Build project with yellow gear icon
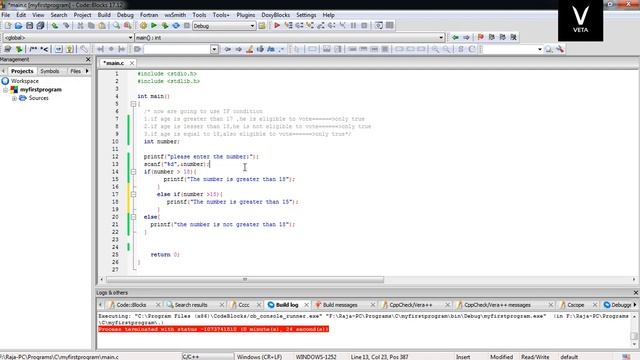 pyautogui.click(x=143, y=26)
